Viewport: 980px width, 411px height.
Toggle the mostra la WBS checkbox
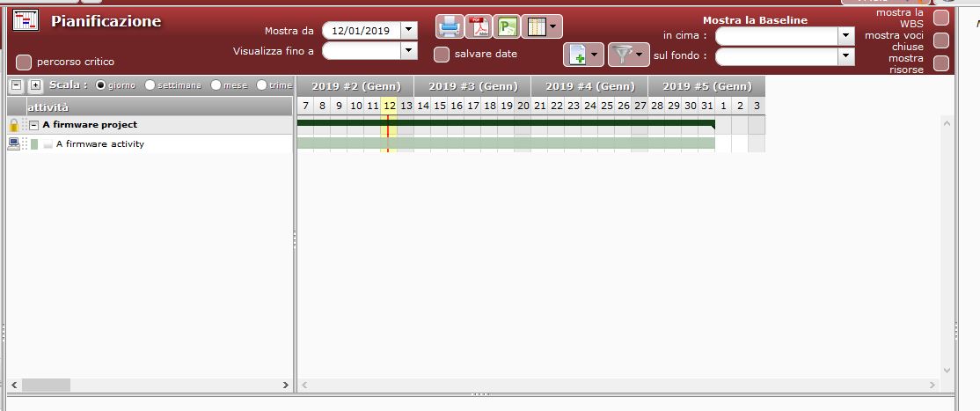tap(941, 18)
